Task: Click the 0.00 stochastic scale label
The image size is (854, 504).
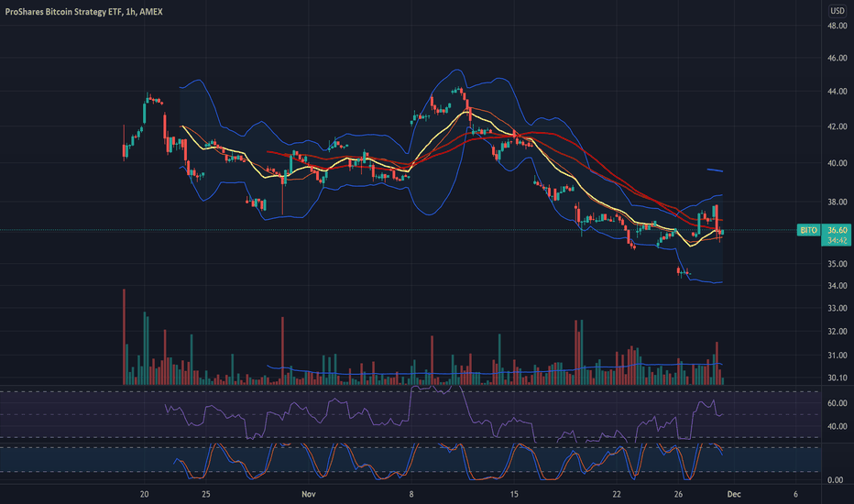Action: tap(836, 480)
